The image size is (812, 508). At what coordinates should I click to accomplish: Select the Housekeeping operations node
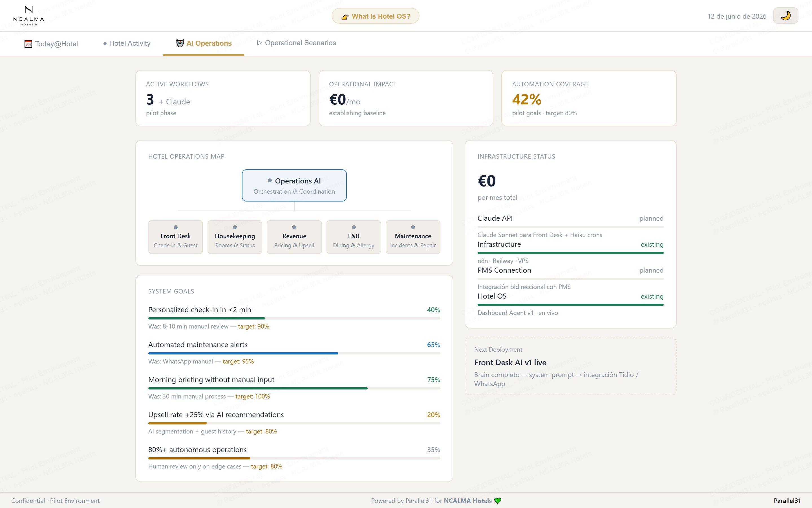pos(235,237)
